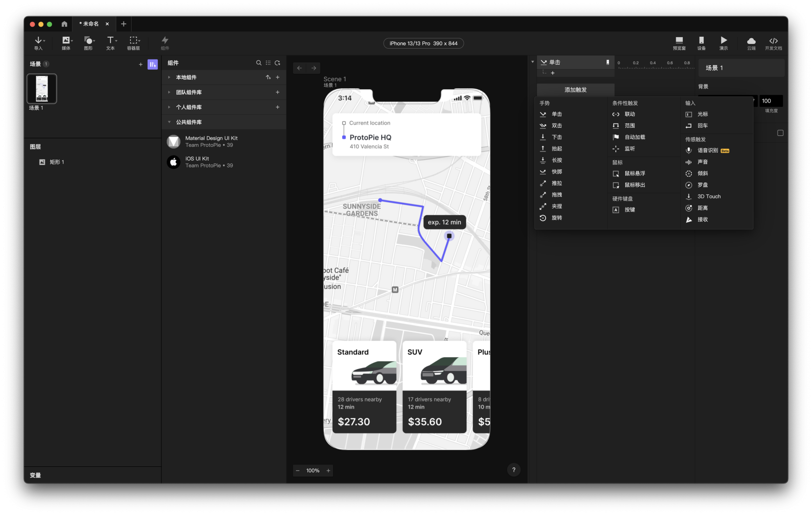Tick the checkbox in properties panel

tap(780, 133)
